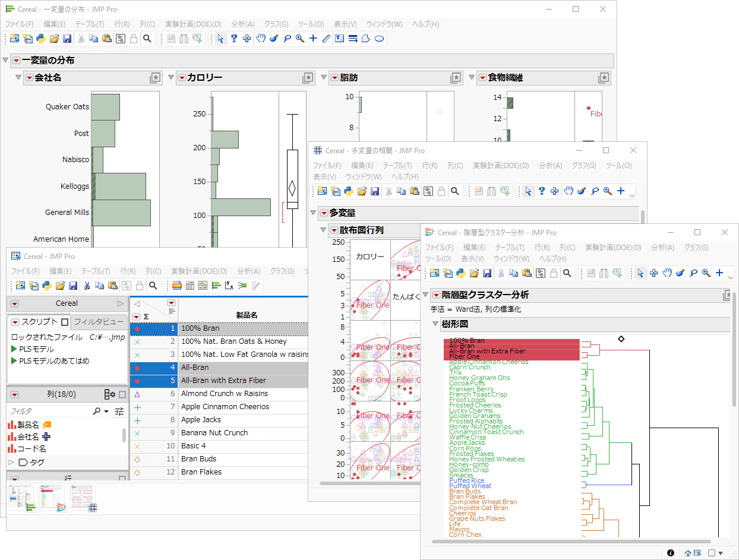The height and width of the screenshot is (560, 739).
Task: Click the Distribution bar-chart icon in Cereal table toolbar
Action: [x=216, y=286]
